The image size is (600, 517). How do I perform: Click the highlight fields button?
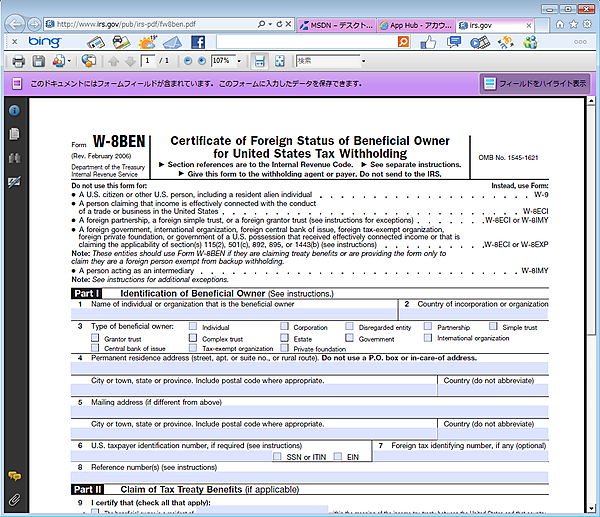(535, 83)
